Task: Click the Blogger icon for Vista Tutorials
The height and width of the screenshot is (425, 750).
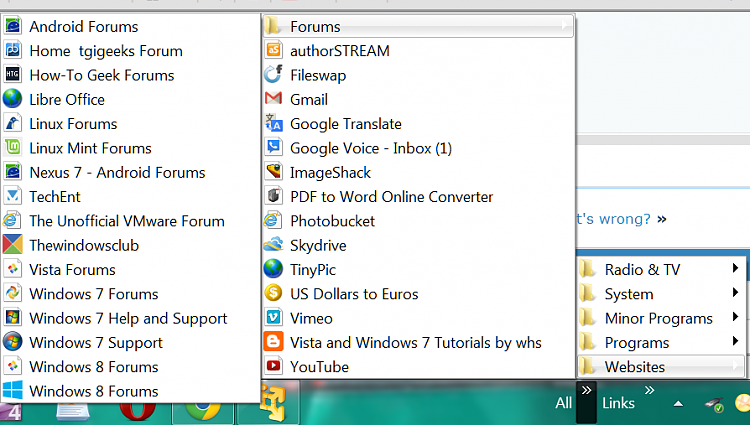Action: pyautogui.click(x=274, y=342)
